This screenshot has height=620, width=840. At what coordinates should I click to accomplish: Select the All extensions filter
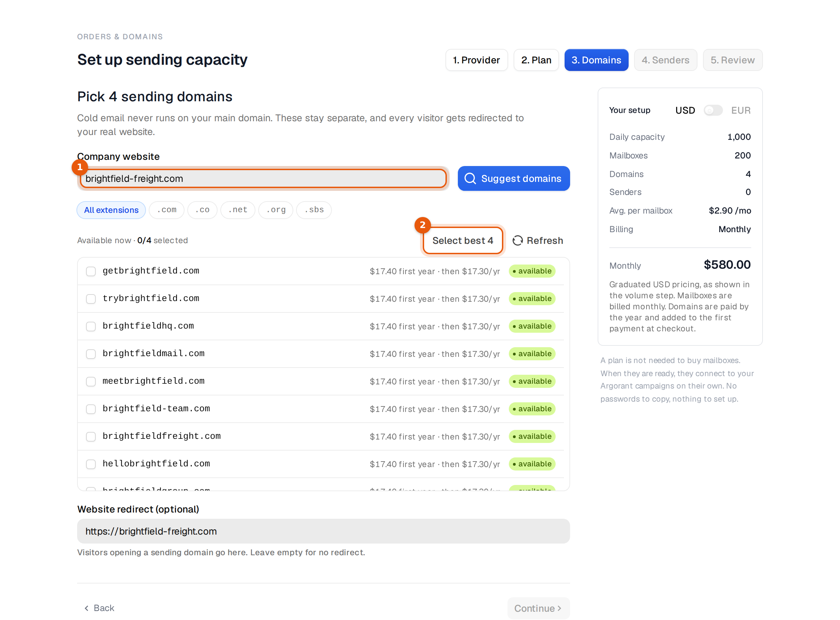pyautogui.click(x=112, y=210)
